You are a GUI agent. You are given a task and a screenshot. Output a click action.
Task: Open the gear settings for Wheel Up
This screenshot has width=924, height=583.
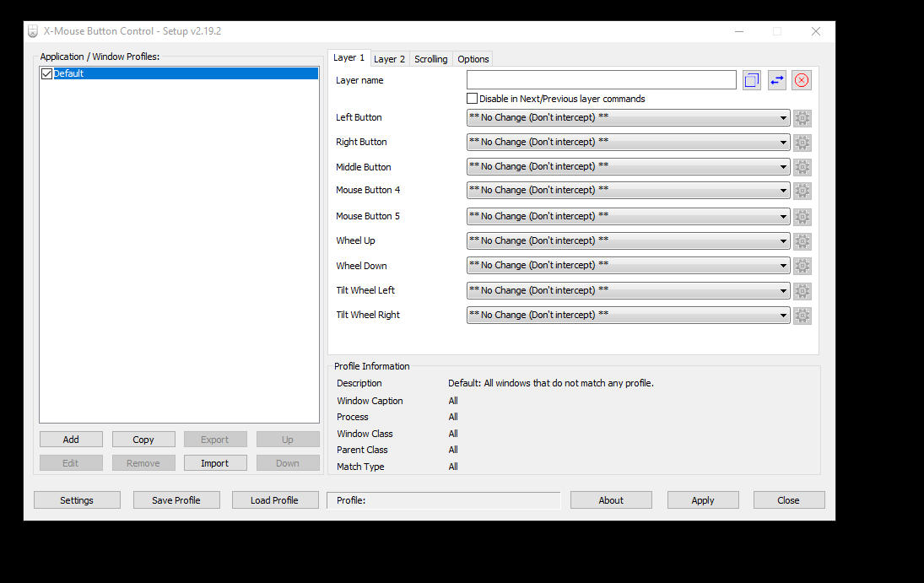(x=802, y=241)
